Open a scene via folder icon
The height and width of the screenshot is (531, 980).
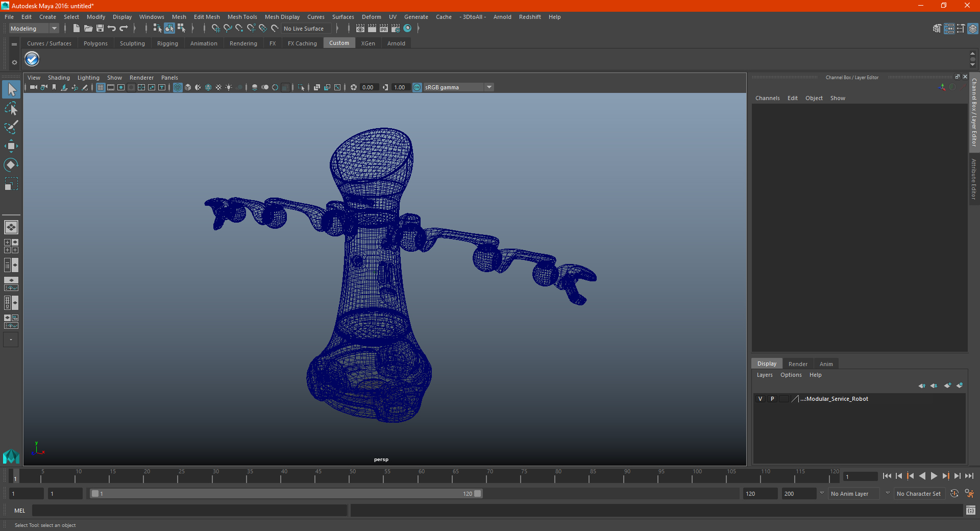coord(88,29)
